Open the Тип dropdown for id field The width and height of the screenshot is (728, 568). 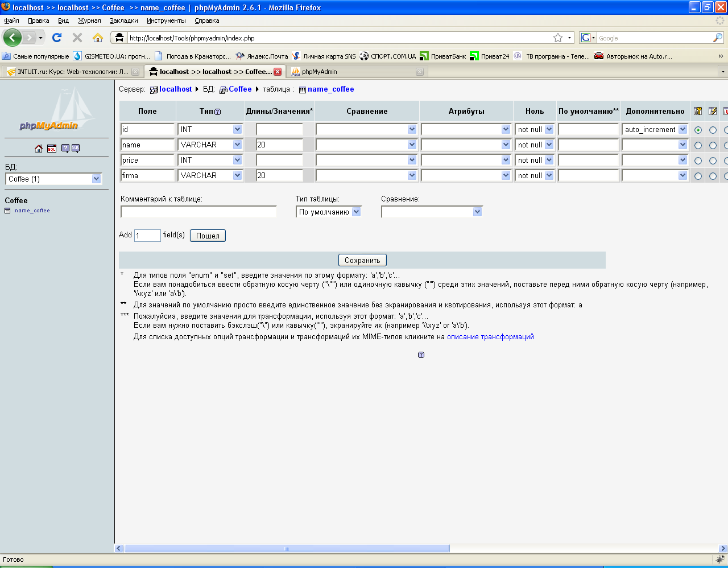point(210,129)
